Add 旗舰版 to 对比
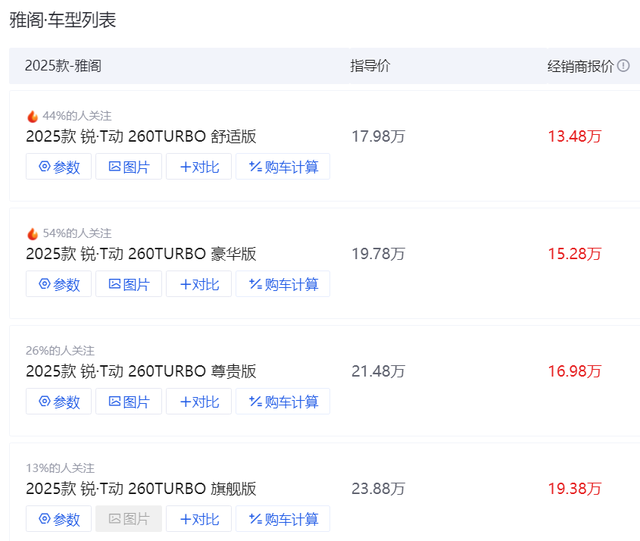 199,519
